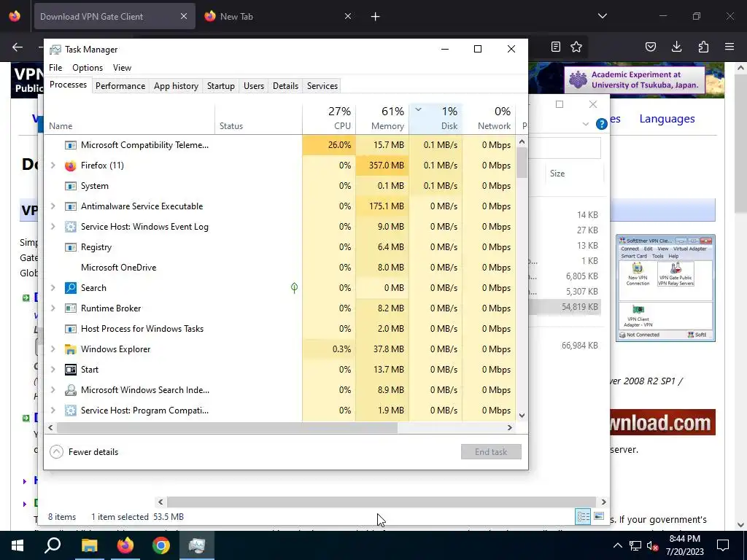Expand the Runtime Broker row
Screen dimensions: 747x560
(53, 308)
